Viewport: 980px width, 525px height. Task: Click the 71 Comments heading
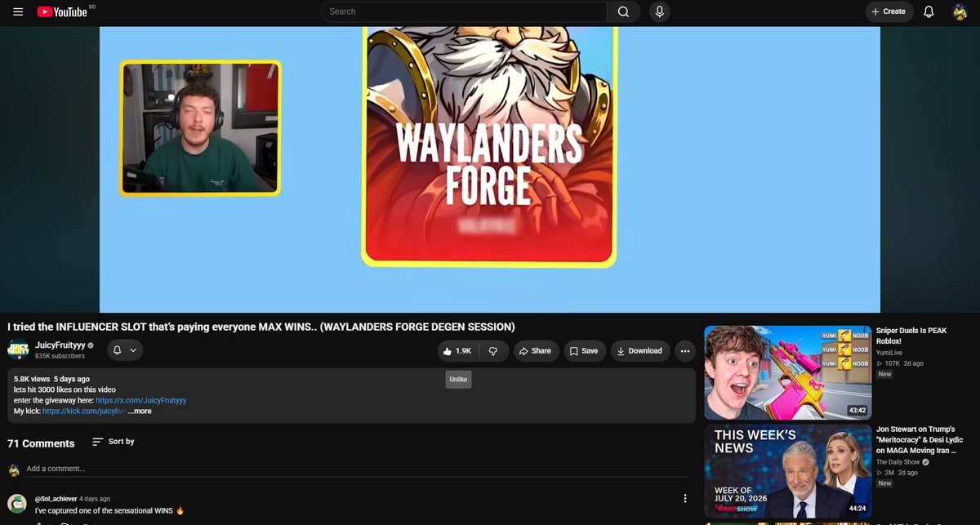coord(41,443)
